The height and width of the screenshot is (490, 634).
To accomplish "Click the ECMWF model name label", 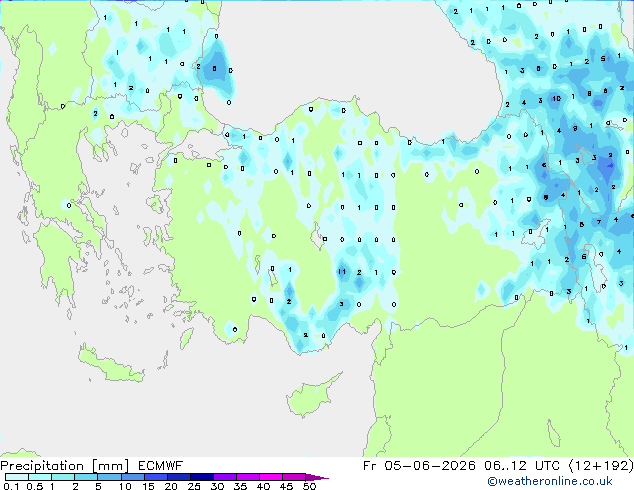I will 161,466.
